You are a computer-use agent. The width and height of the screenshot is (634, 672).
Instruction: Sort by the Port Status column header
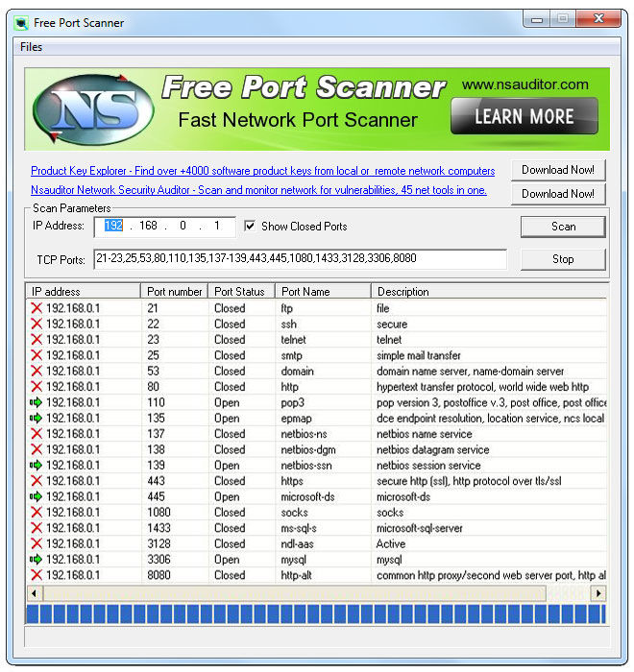241,292
